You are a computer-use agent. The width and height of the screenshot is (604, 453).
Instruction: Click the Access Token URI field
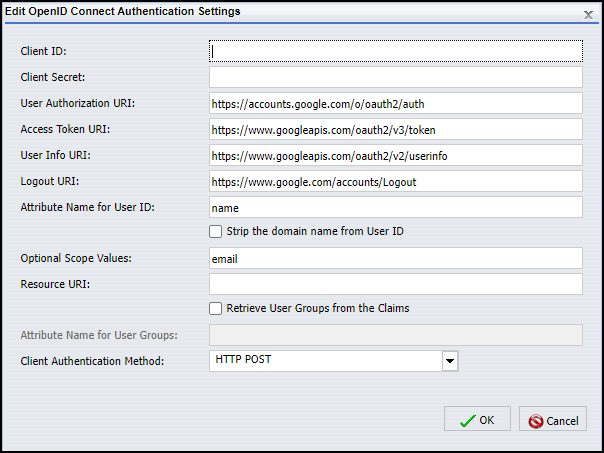[395, 129]
